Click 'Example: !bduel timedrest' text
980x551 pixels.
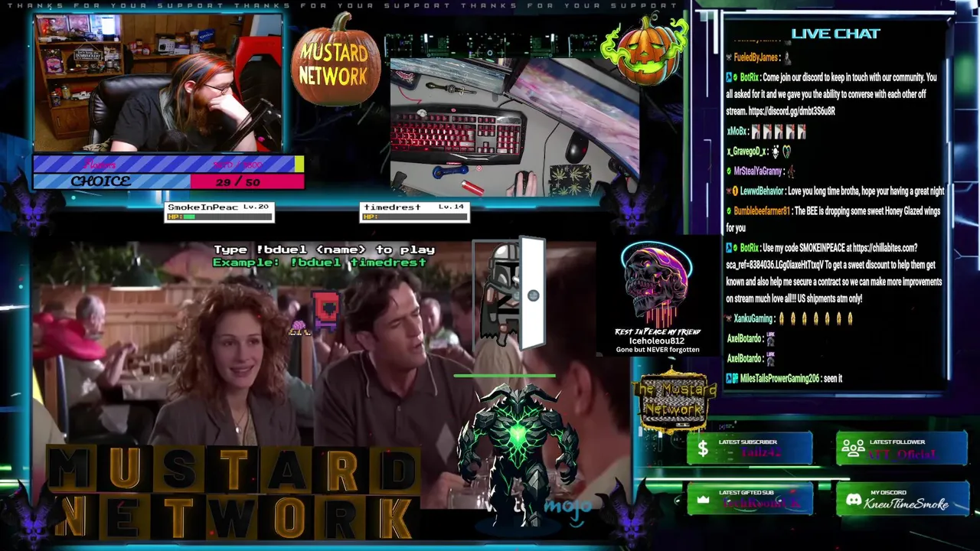pyautogui.click(x=319, y=262)
